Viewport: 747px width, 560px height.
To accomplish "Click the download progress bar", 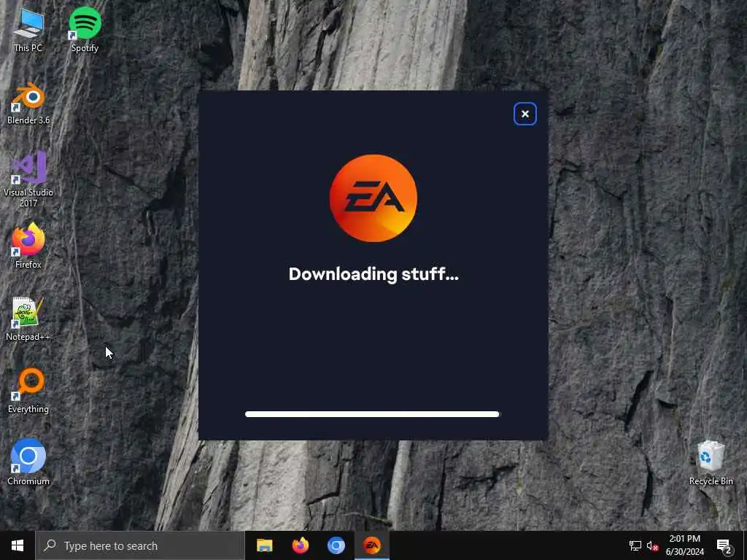I will (x=372, y=414).
